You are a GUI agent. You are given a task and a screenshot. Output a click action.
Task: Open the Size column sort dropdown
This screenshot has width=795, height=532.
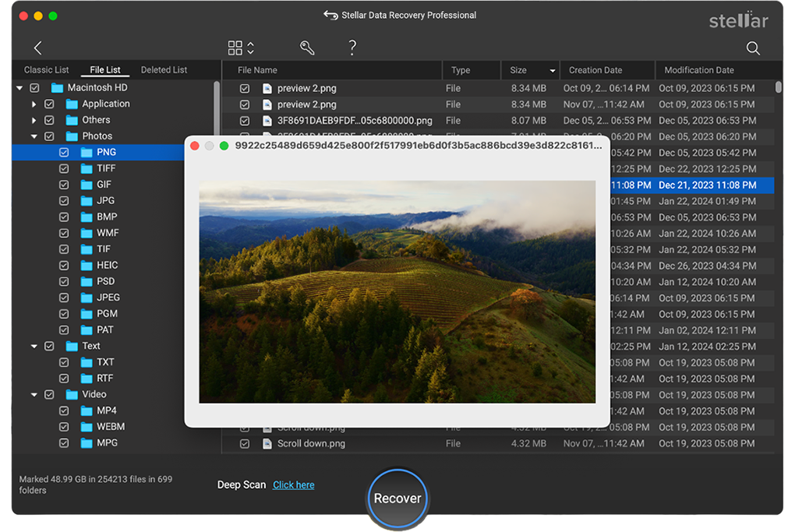point(553,71)
